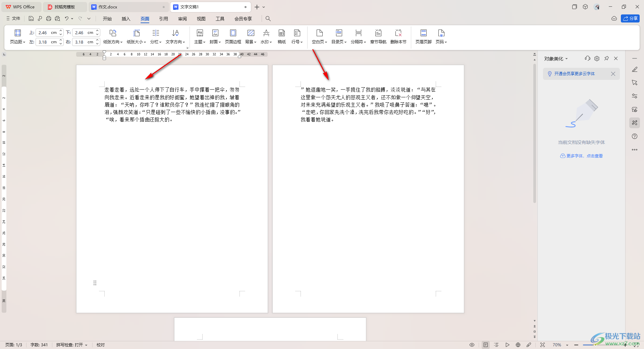The height and width of the screenshot is (349, 644).
Task: Switch to the Review (审阅) ribbon tab
Action: pos(182,19)
